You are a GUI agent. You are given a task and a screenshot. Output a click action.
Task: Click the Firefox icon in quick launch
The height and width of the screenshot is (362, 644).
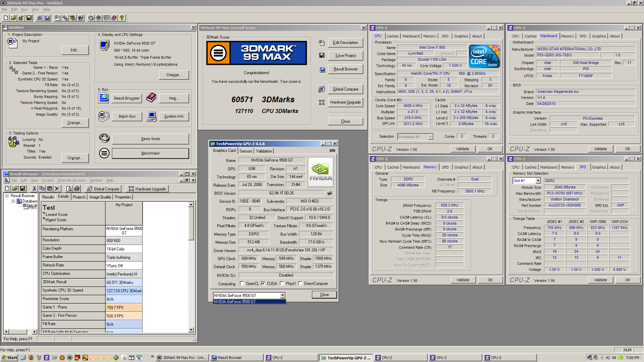[x=31, y=358]
